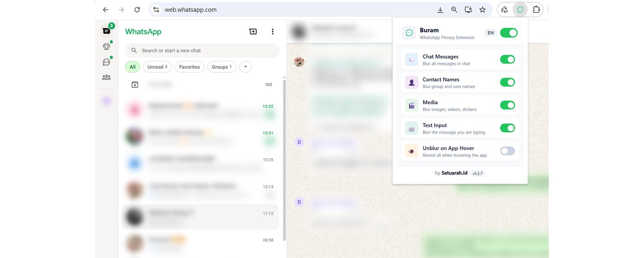Open the chat timed 08:58
The height and width of the screenshot is (258, 644).
click(x=200, y=244)
